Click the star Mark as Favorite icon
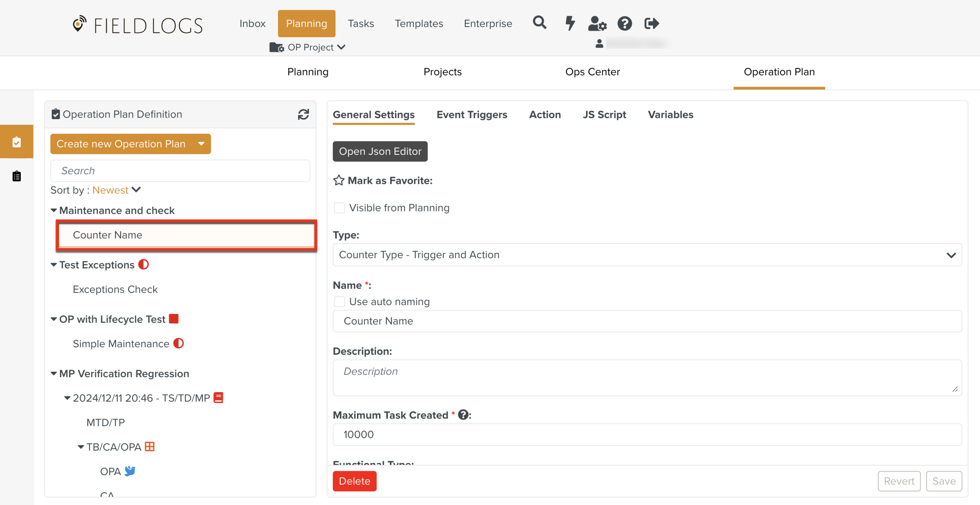The image size is (980, 505). 339,181
